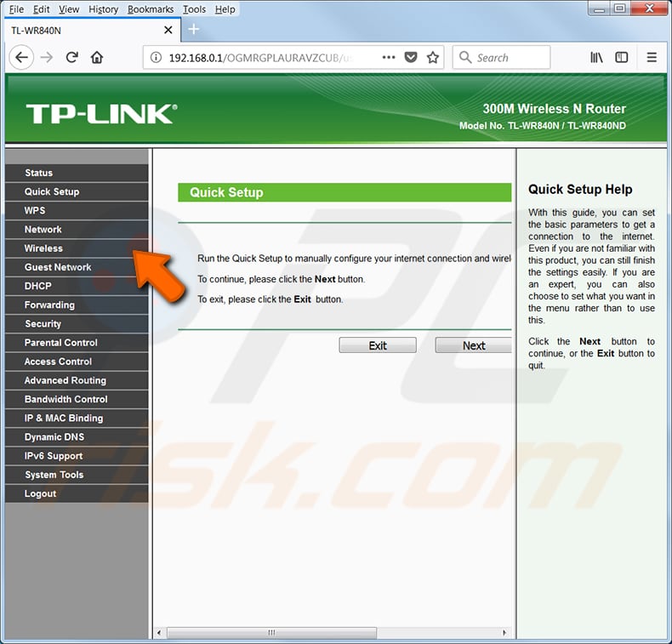
Task: Open a new browser tab
Action: tap(193, 30)
